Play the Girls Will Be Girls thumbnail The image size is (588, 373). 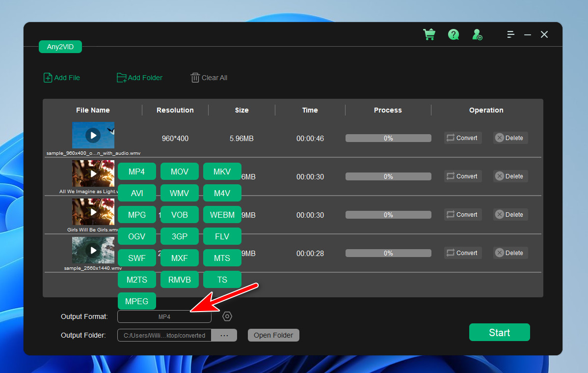[93, 212]
